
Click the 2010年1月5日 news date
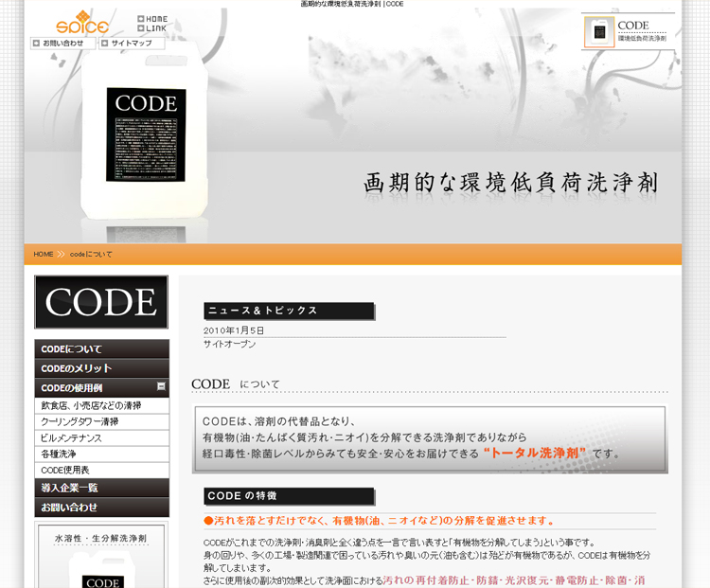pyautogui.click(x=234, y=330)
